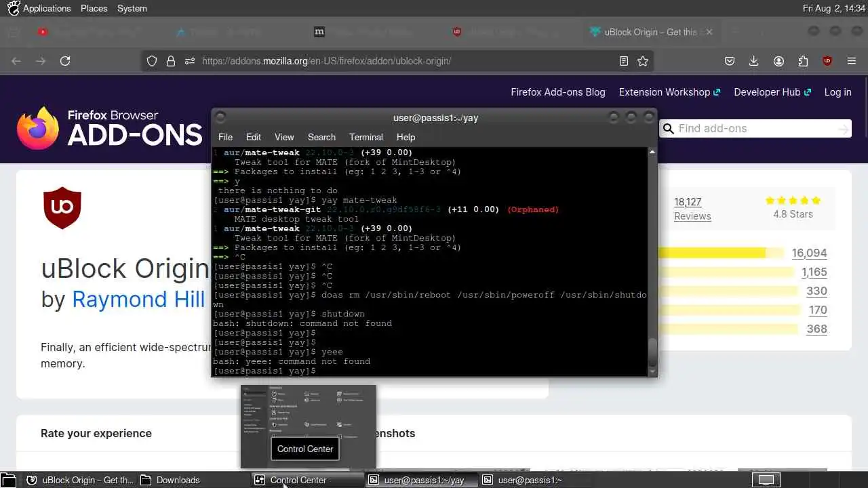
Task: Open the Places menu in top panel
Action: (94, 8)
